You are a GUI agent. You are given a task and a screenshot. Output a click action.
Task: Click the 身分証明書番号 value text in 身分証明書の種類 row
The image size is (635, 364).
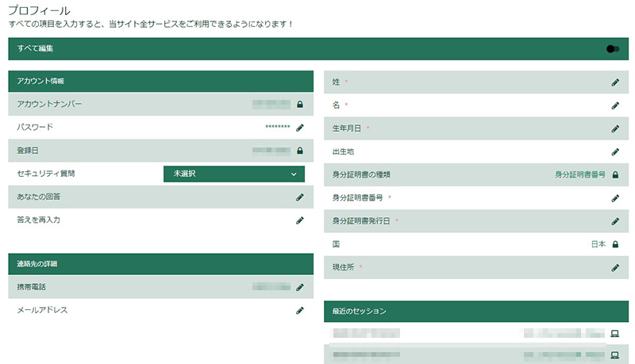pyautogui.click(x=580, y=174)
